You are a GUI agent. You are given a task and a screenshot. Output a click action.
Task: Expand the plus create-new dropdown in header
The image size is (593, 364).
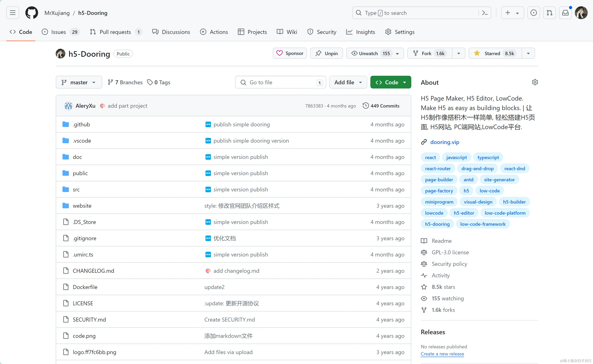(x=512, y=13)
